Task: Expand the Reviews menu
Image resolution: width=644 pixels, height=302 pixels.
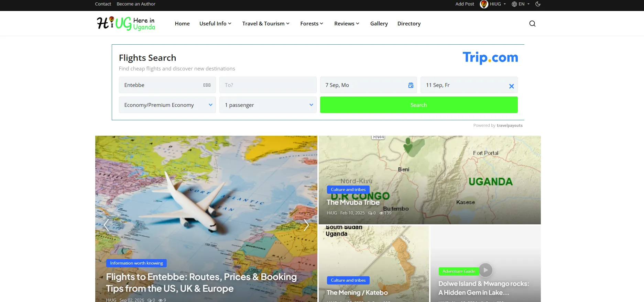Action: tap(347, 23)
